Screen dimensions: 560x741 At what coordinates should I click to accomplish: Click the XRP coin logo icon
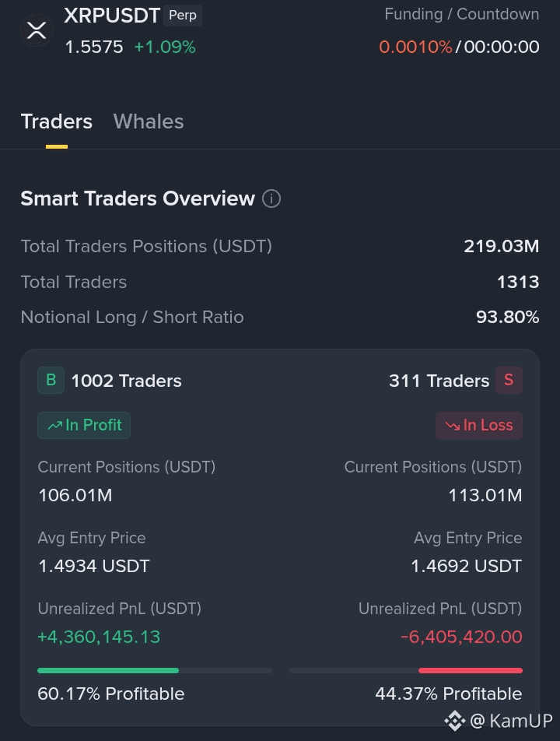coord(37,30)
